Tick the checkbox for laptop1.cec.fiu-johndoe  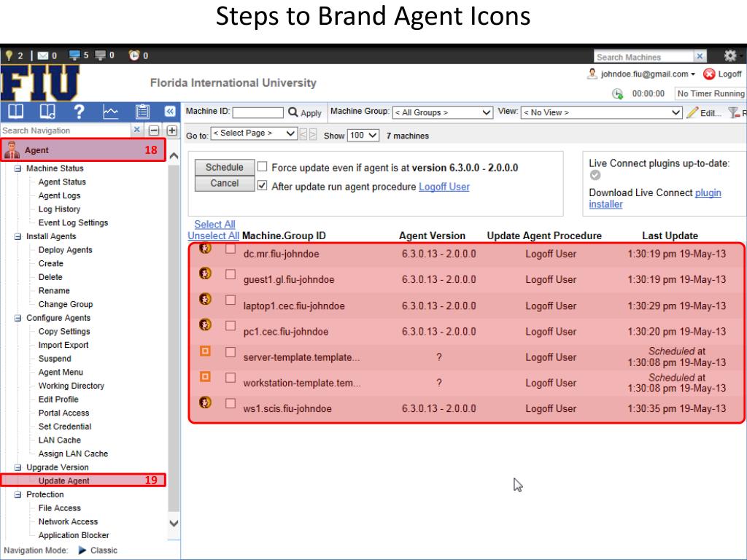point(231,300)
